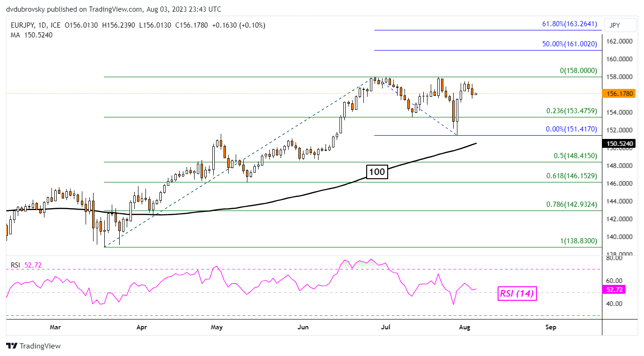Viewport: 644px width, 356px height.
Task: Click the 140.0000 price axis value
Action: (620, 237)
